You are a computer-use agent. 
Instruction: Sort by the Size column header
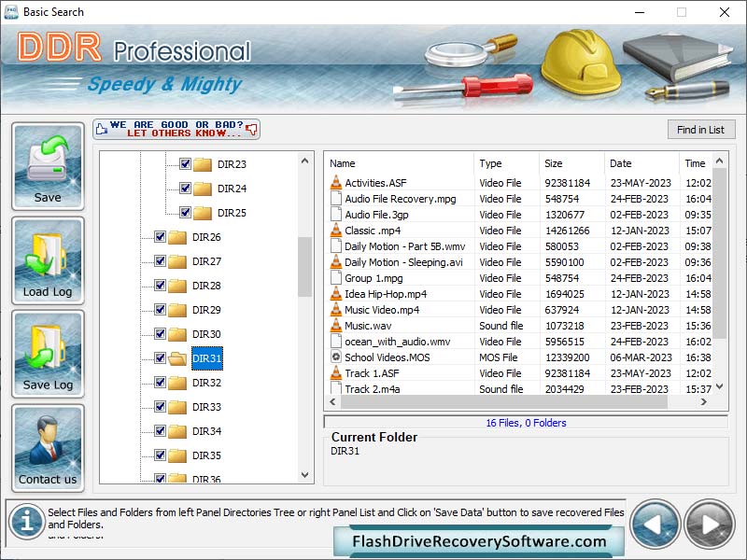click(571, 163)
